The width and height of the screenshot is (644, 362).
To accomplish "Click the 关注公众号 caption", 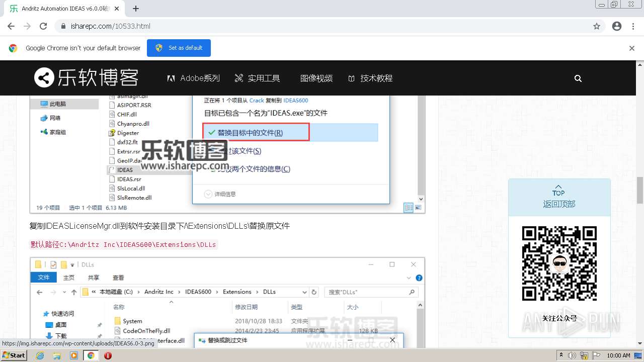I will pyautogui.click(x=559, y=318).
